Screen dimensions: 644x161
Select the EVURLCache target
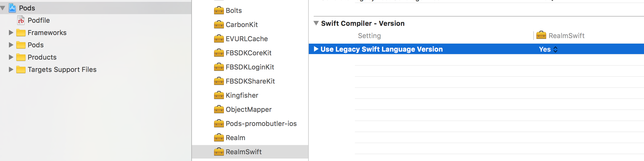point(247,39)
